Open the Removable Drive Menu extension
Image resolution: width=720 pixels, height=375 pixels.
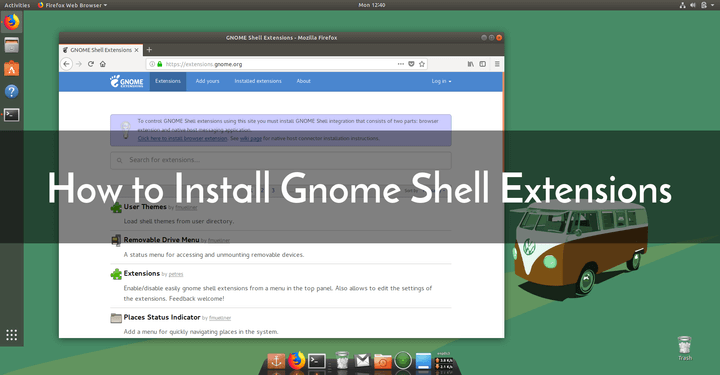162,240
